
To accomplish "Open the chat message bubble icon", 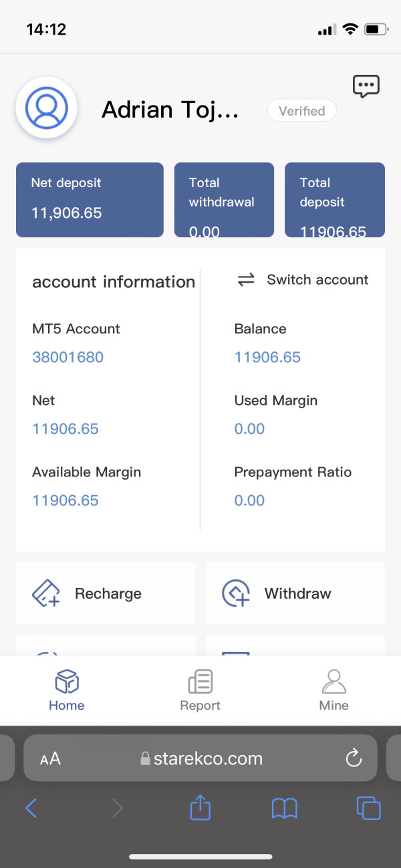I will [x=366, y=86].
